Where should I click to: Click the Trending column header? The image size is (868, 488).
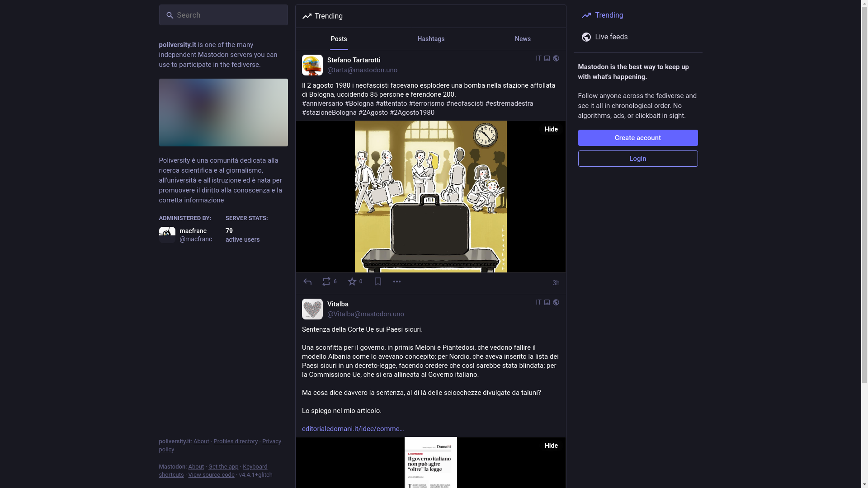[431, 16]
